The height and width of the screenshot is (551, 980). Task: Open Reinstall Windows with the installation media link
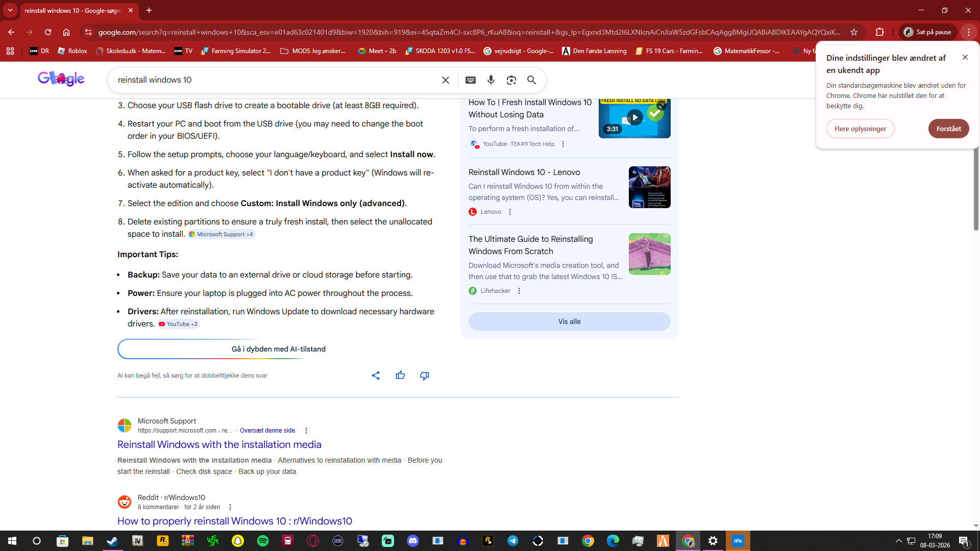(x=219, y=444)
